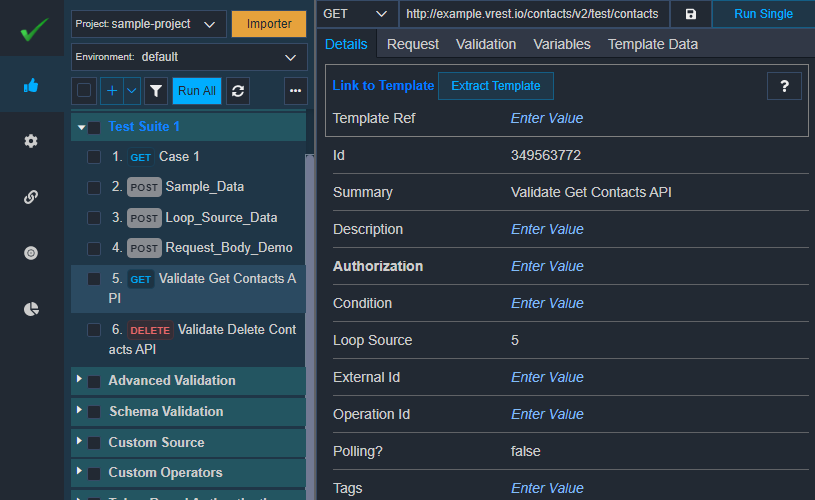This screenshot has height=500, width=815.
Task: Click the Run All button
Action: click(x=196, y=91)
